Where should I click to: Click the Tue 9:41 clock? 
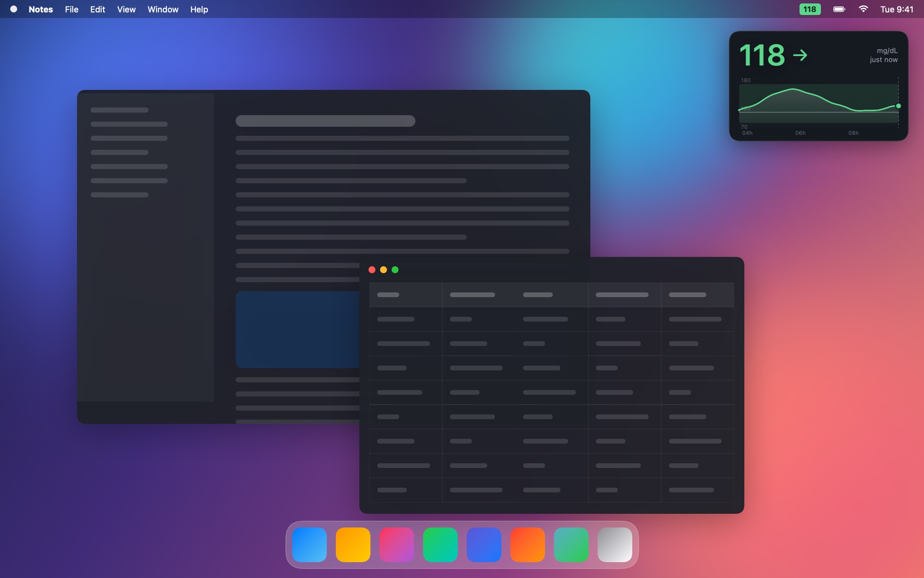click(x=897, y=9)
